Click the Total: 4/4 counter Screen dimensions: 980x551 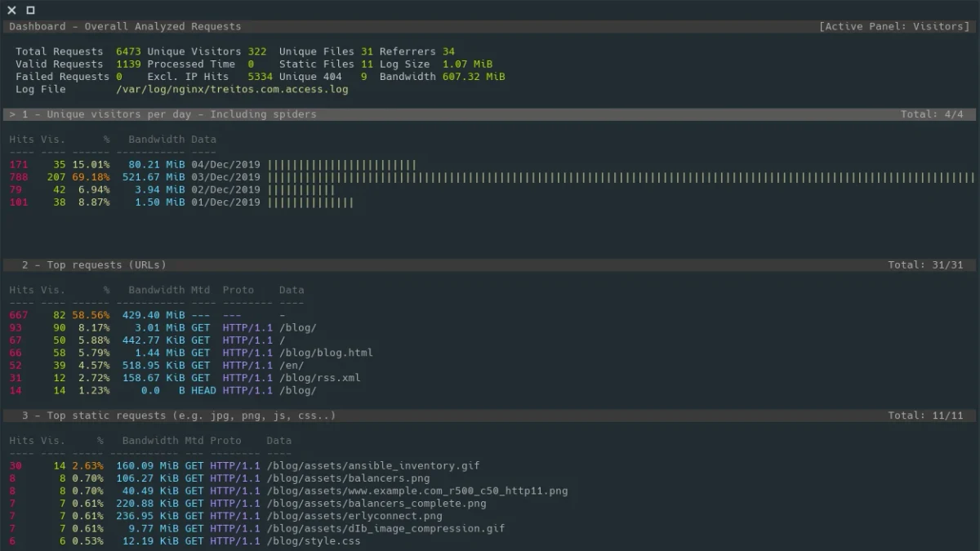(x=932, y=114)
